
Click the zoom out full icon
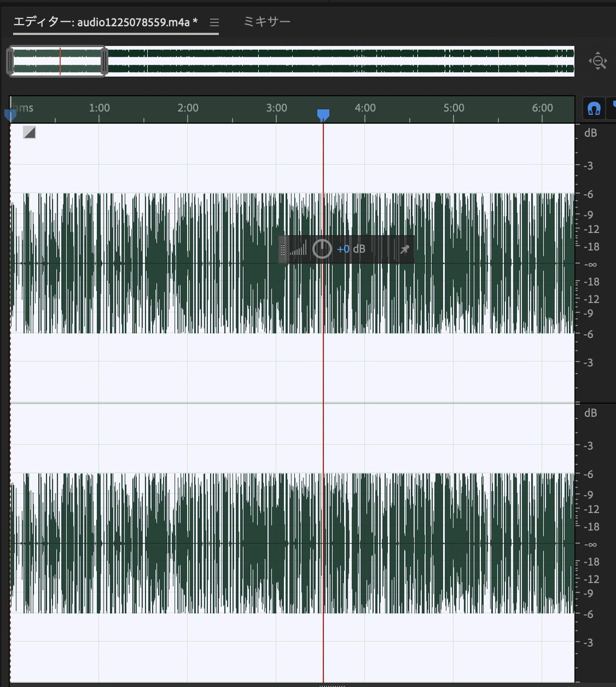598,61
